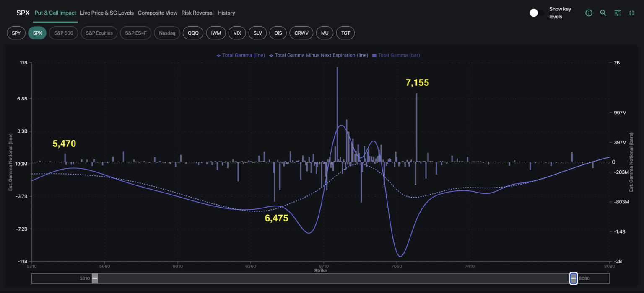View the History tab
Viewport: 644px width, 293px height.
click(226, 13)
